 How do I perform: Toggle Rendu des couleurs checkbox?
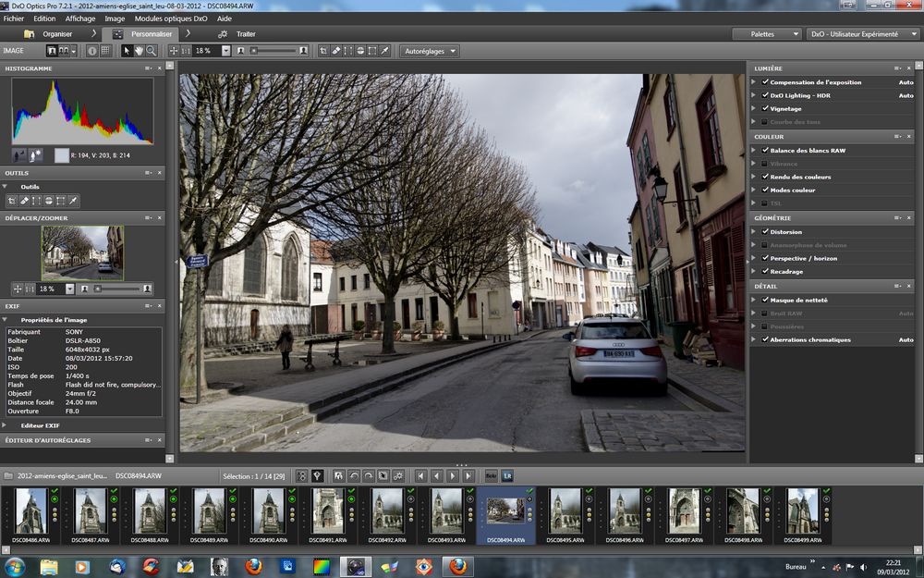pyautogui.click(x=765, y=177)
